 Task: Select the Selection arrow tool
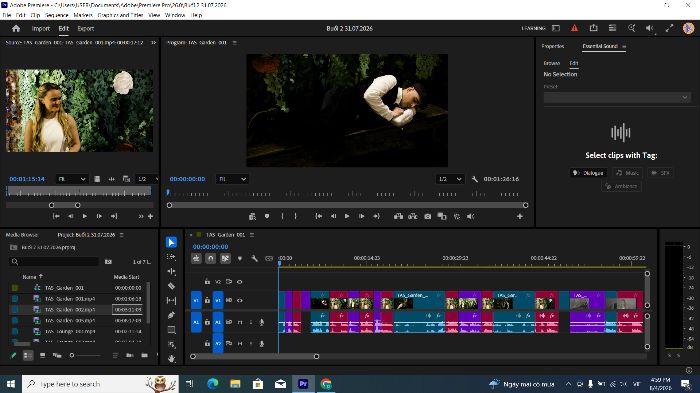click(171, 242)
